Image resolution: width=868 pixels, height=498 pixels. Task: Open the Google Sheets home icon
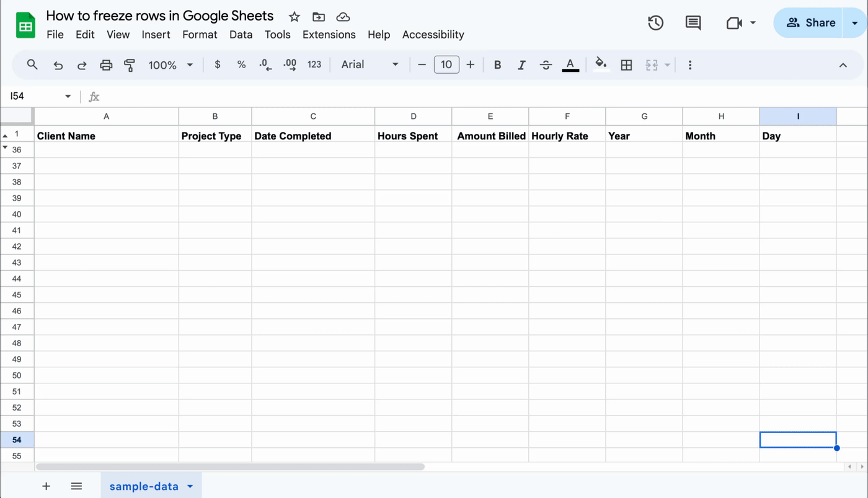25,25
